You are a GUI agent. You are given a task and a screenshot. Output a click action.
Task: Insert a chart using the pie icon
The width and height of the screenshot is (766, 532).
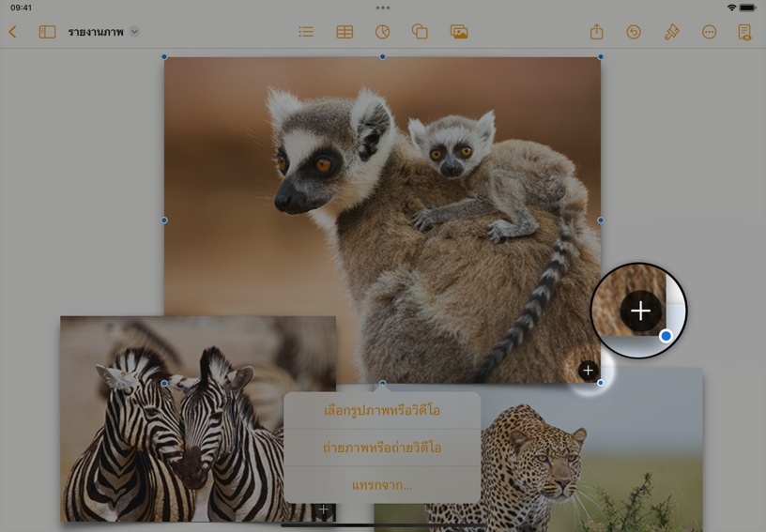coord(382,32)
